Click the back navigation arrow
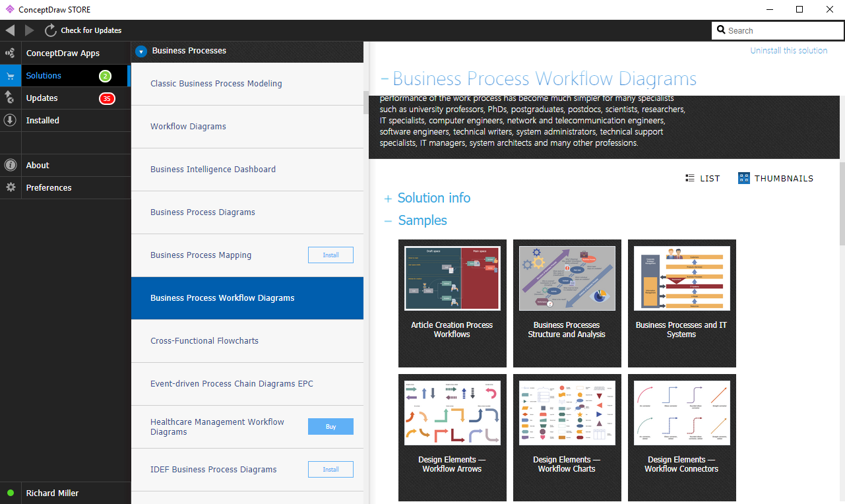This screenshot has width=845, height=504. coord(10,30)
